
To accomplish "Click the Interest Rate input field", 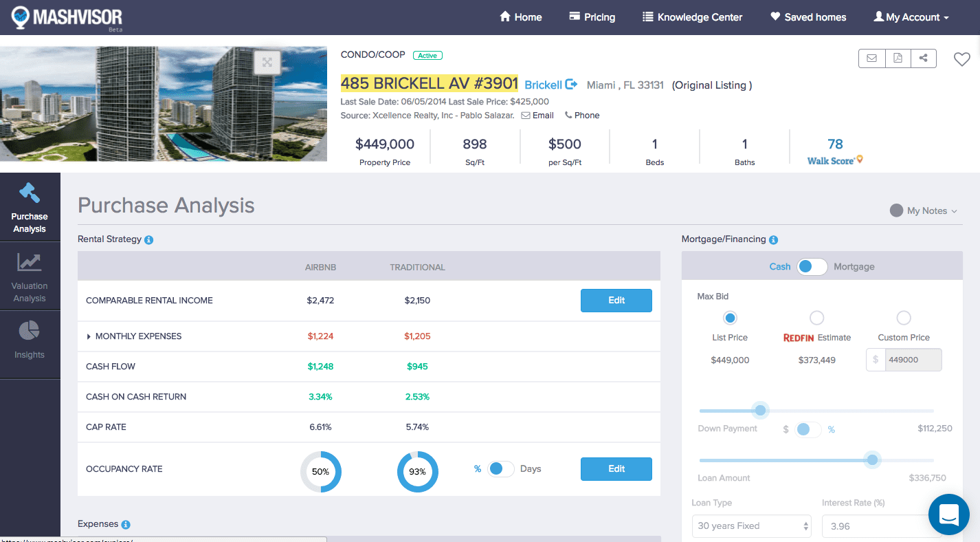I will point(873,526).
